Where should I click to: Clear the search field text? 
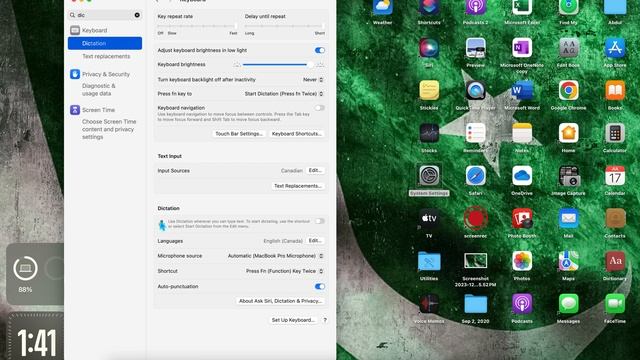point(137,15)
